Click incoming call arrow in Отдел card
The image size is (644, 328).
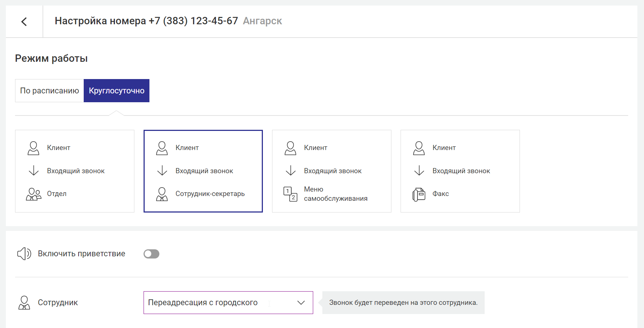point(34,171)
